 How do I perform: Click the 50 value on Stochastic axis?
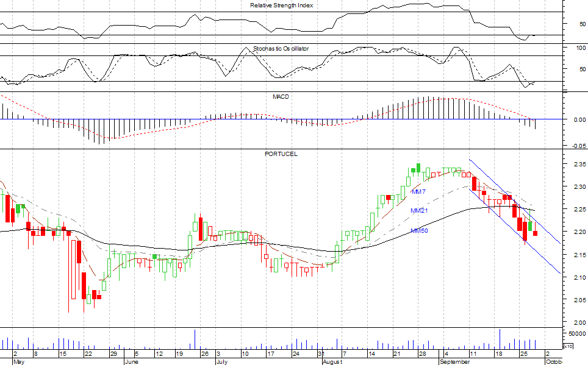pos(583,69)
